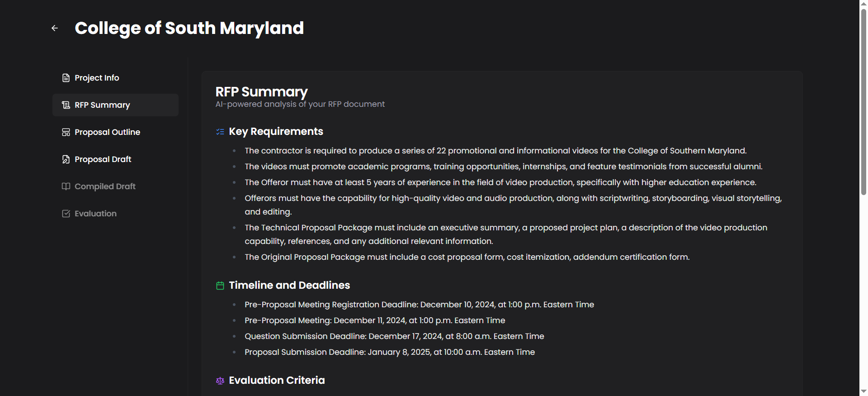Viewport: 868px width, 396px height.
Task: Go to the Proposal Draft tab
Action: [x=103, y=159]
